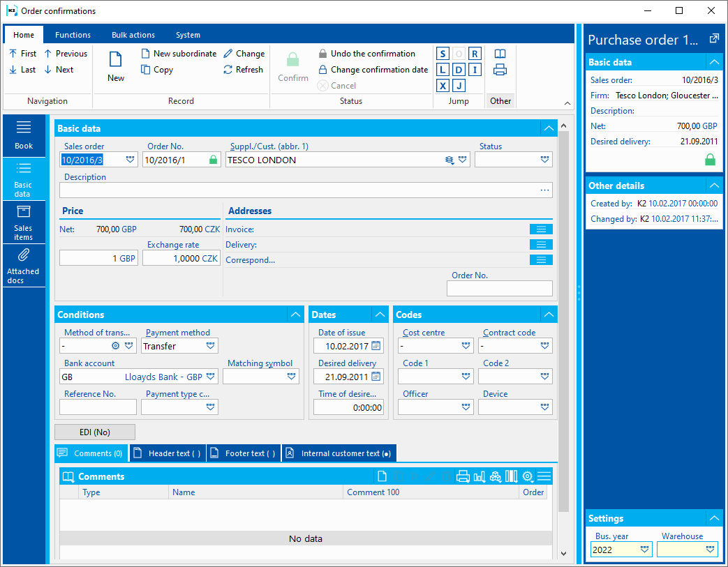Select the Comments (0) tab
The width and height of the screenshot is (728, 567).
91,453
